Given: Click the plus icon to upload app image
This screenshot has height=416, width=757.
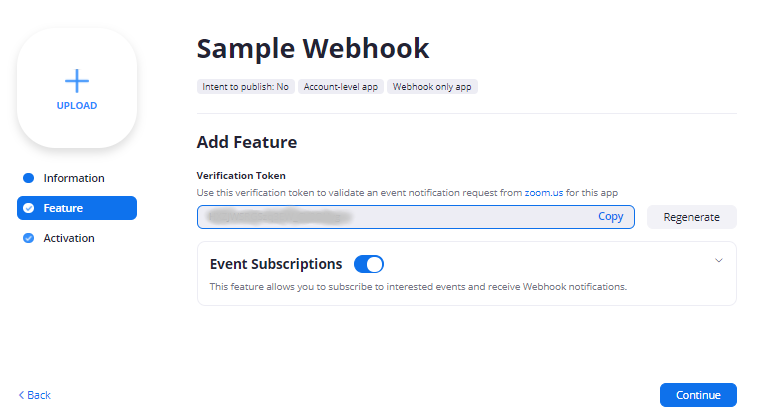Looking at the screenshot, I should tap(77, 81).
